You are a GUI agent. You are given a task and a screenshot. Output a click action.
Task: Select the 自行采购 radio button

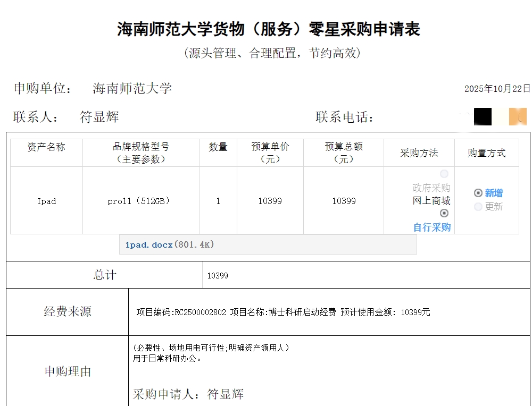pos(444,213)
